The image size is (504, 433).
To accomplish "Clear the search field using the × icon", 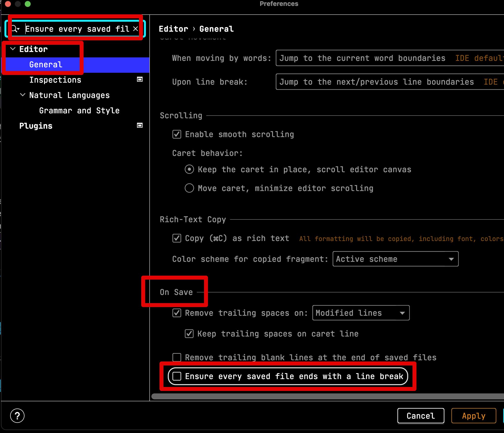I will point(136,28).
